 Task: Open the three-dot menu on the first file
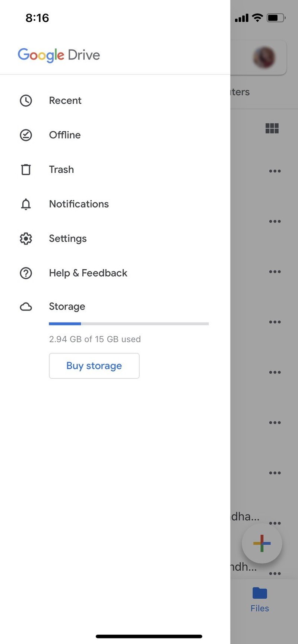275,171
